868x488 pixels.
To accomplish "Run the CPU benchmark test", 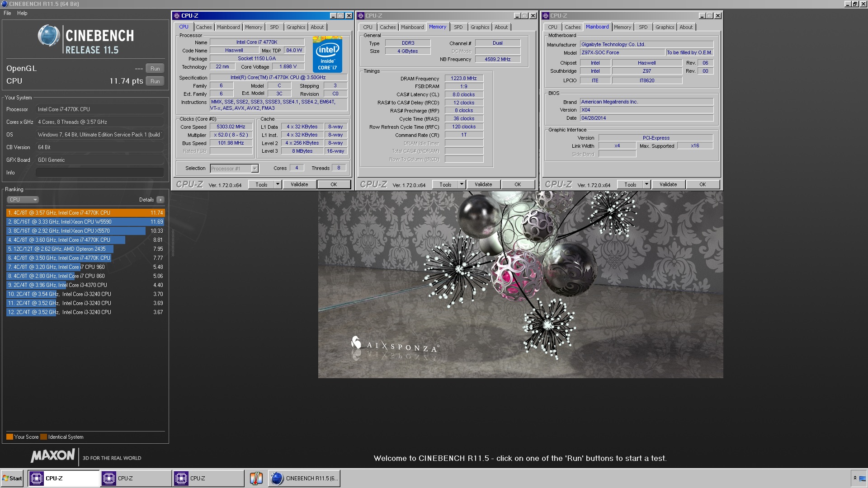I will pyautogui.click(x=155, y=81).
